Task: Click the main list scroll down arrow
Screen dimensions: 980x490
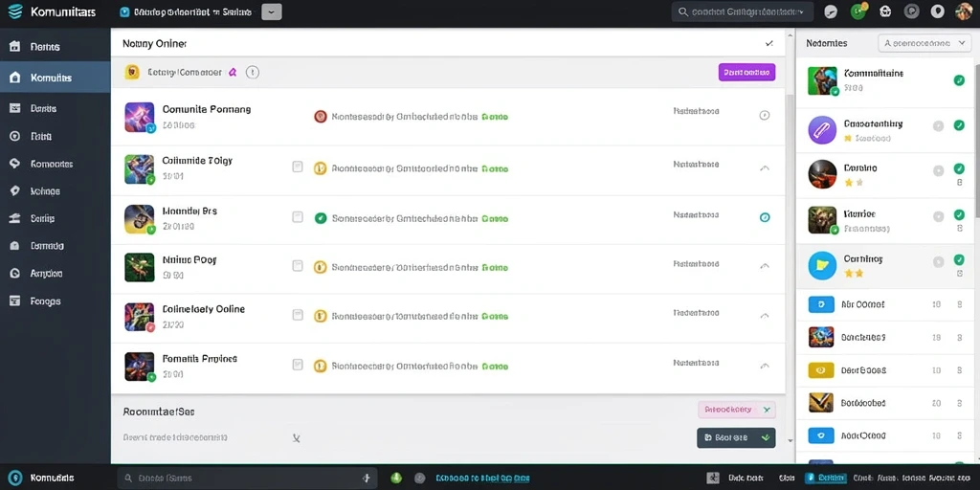Action: [x=790, y=441]
